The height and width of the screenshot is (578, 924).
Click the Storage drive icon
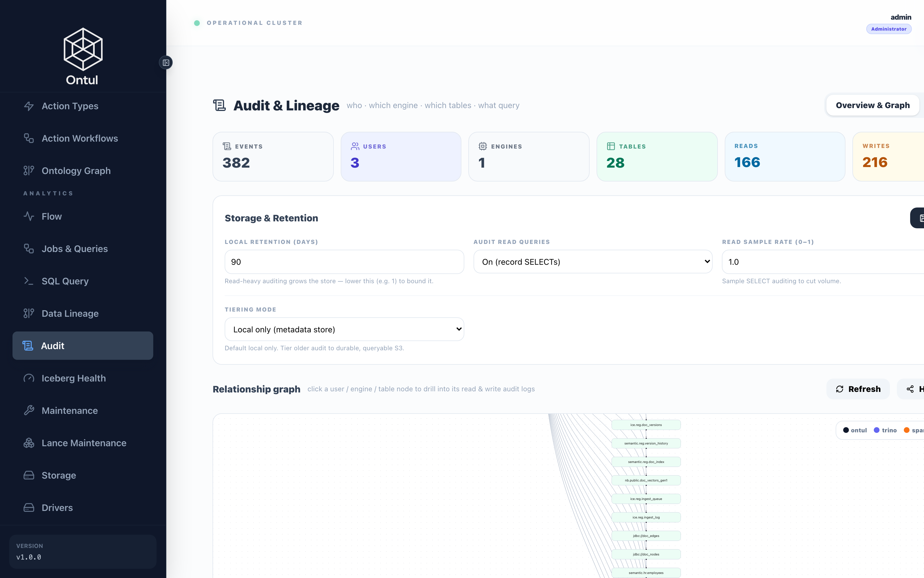pos(29,475)
